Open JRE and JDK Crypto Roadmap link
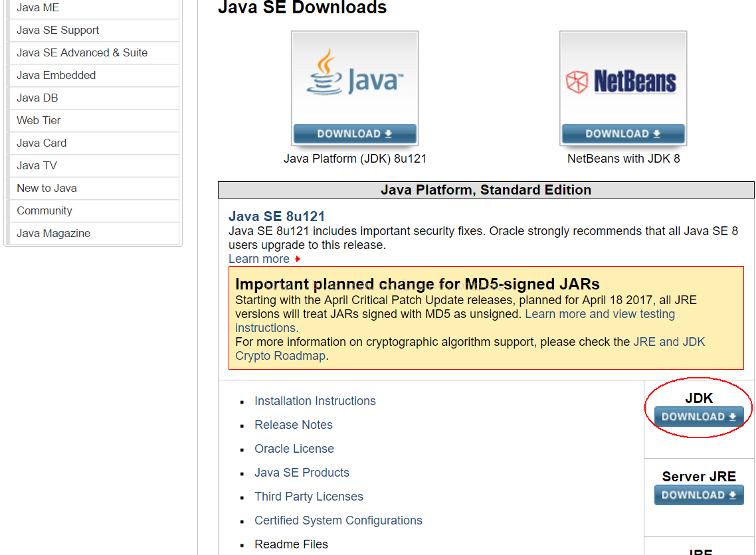The image size is (756, 555). tap(669, 342)
